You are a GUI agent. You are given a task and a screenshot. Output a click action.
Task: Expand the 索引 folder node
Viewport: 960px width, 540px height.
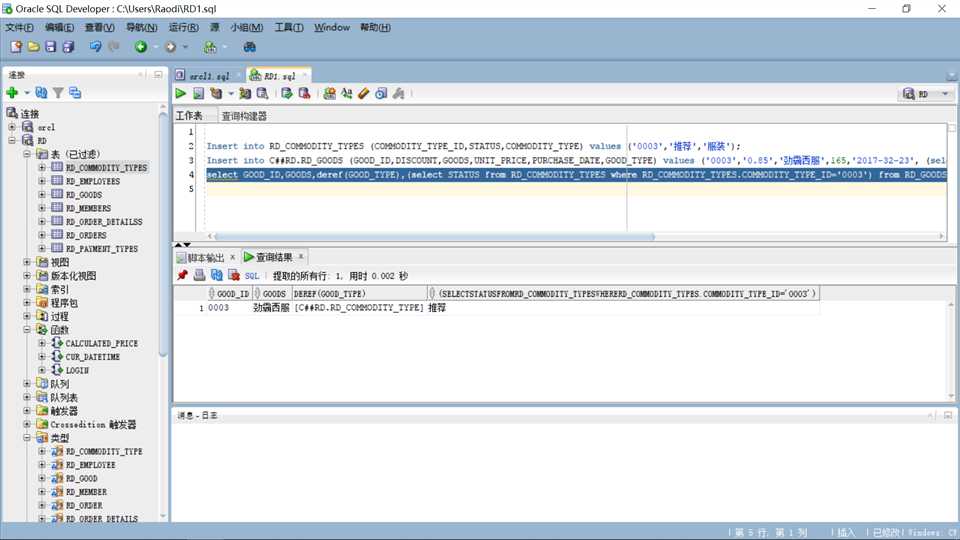click(27, 289)
